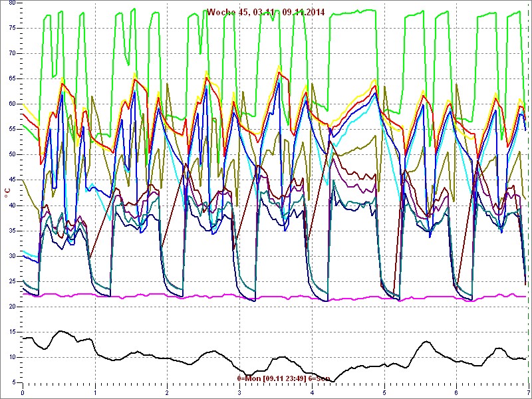
Task: Click the x-axis day label '7'
Action: click(528, 393)
